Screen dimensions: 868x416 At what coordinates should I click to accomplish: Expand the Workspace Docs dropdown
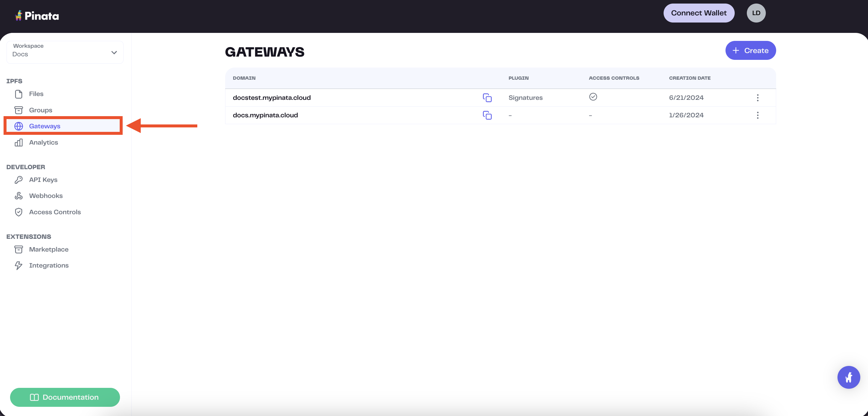pos(65,52)
